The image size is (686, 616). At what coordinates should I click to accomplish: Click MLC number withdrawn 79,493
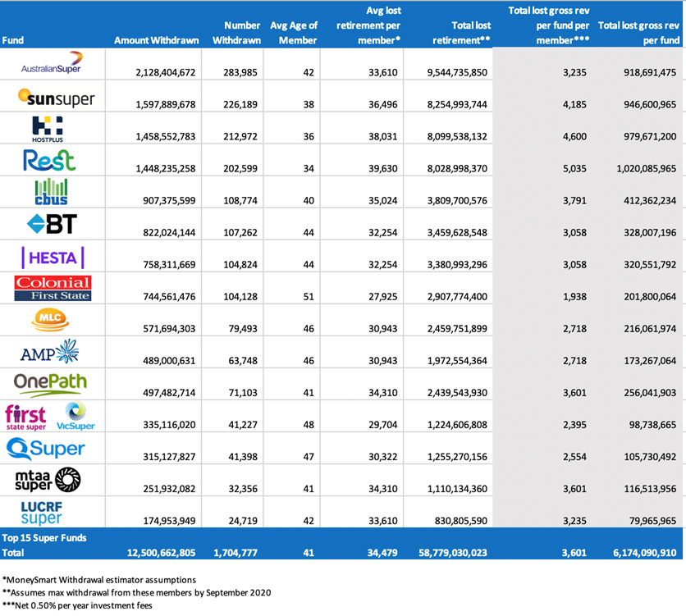click(243, 328)
